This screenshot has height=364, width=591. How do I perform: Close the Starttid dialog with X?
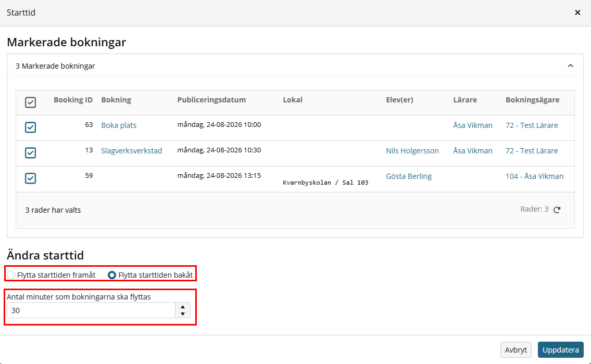click(577, 12)
